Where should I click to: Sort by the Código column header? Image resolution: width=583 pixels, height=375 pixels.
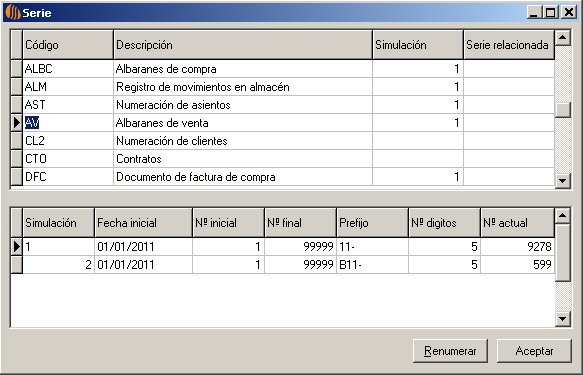(68, 45)
